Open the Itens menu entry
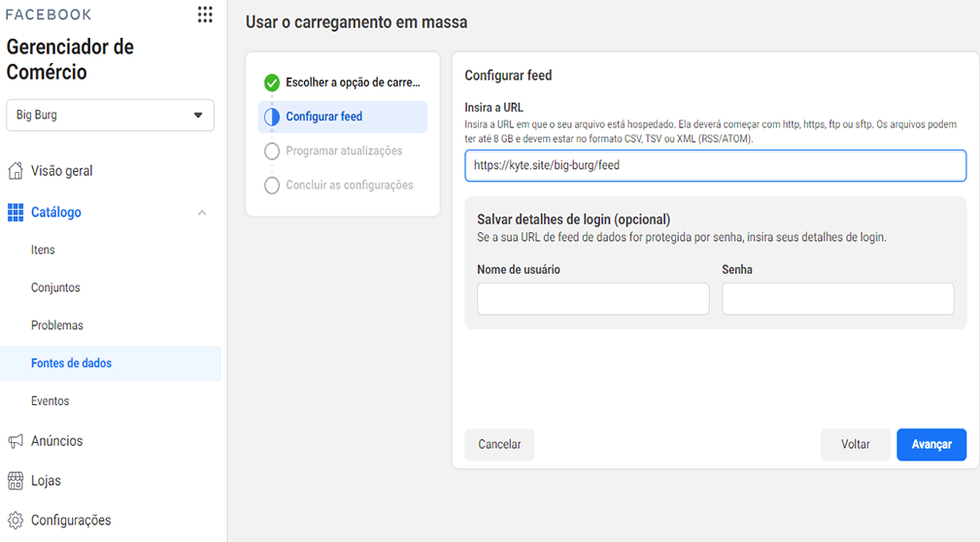Screen dimensions: 980x542 point(43,250)
